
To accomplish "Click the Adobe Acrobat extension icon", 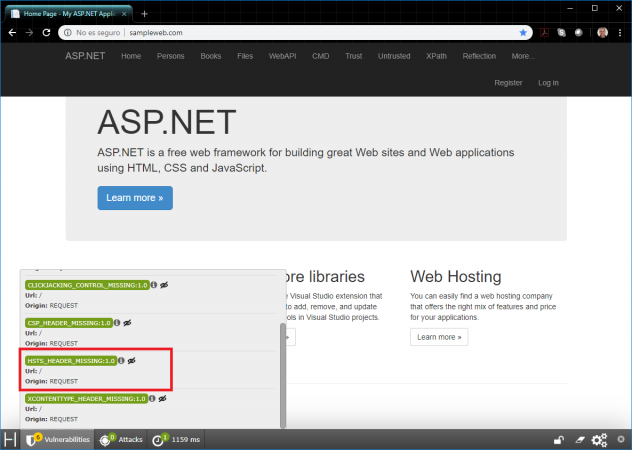I will tap(545, 33).
